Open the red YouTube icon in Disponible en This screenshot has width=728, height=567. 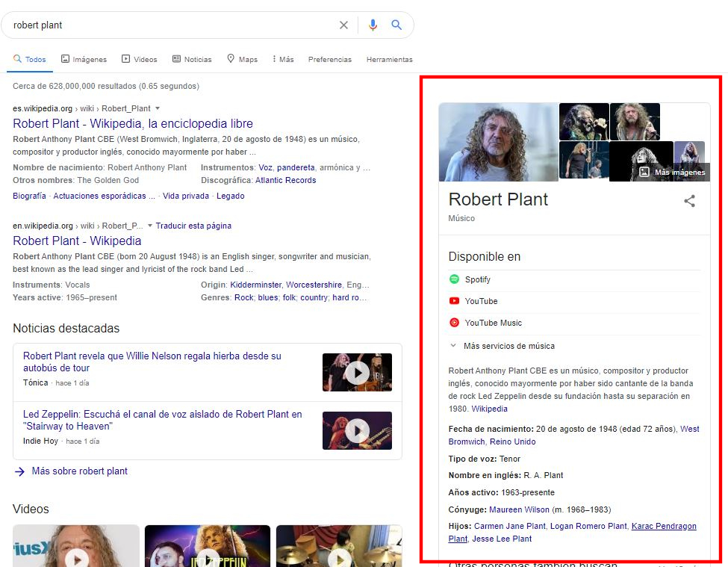(x=455, y=301)
